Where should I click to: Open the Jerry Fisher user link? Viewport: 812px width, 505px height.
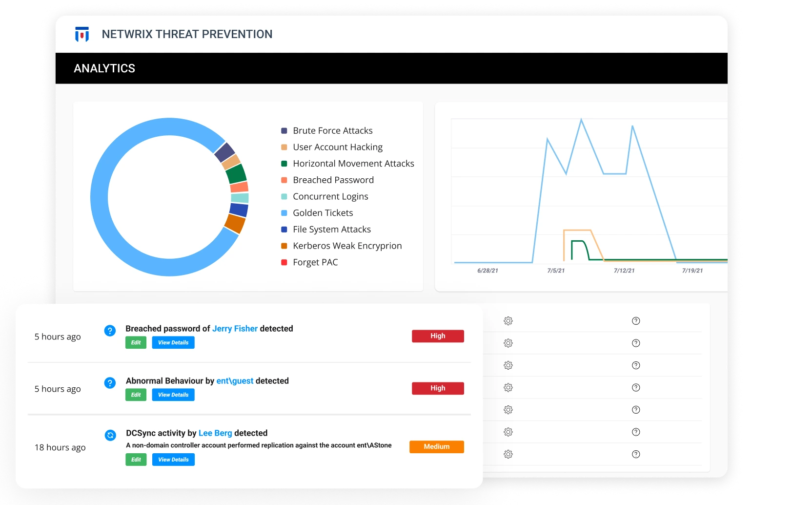point(235,329)
